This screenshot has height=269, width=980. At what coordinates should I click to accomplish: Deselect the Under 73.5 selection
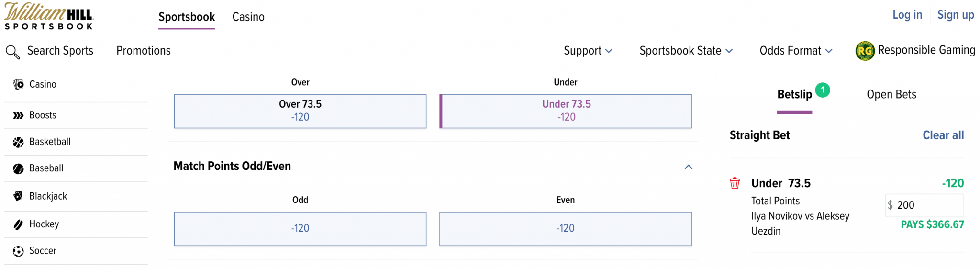566,111
